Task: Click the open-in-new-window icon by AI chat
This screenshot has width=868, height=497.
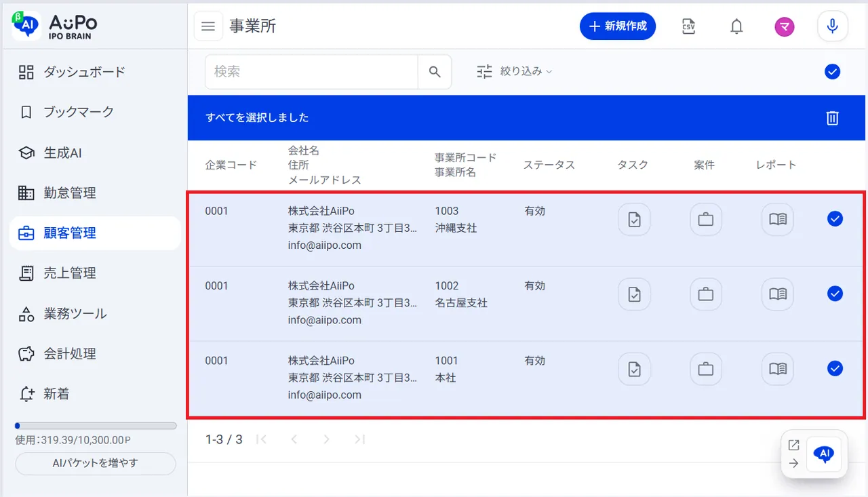Action: click(793, 445)
